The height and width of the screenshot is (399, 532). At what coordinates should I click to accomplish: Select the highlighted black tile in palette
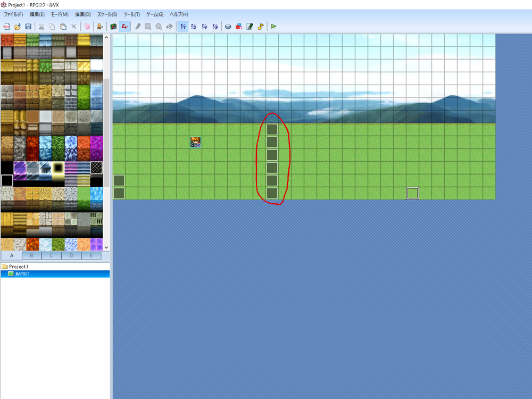click(7, 180)
